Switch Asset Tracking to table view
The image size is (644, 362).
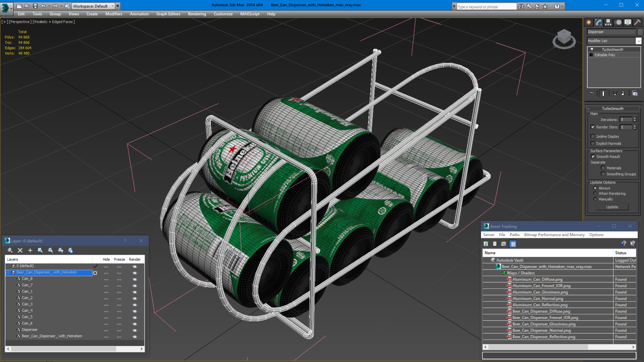click(x=513, y=244)
